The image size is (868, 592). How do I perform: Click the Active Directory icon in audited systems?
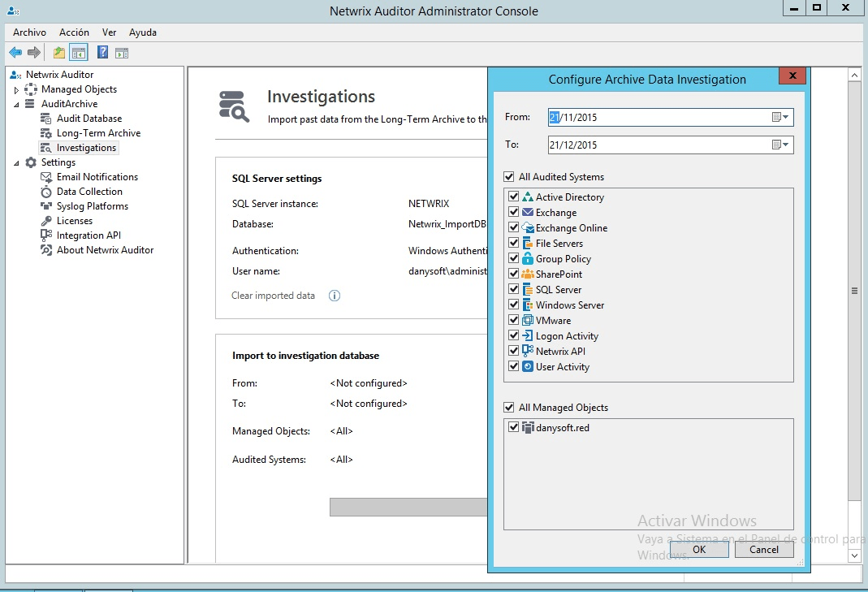(528, 197)
